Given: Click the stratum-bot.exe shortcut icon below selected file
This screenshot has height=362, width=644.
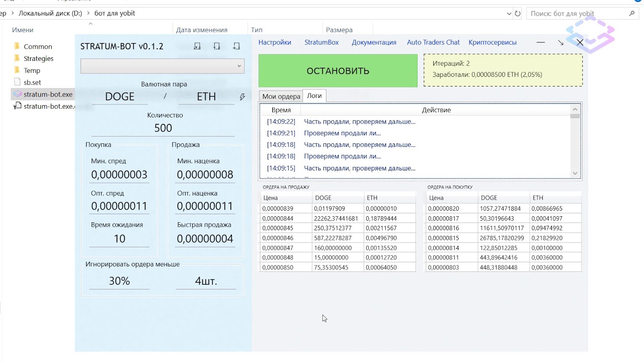Looking at the screenshot, I should click(x=17, y=106).
